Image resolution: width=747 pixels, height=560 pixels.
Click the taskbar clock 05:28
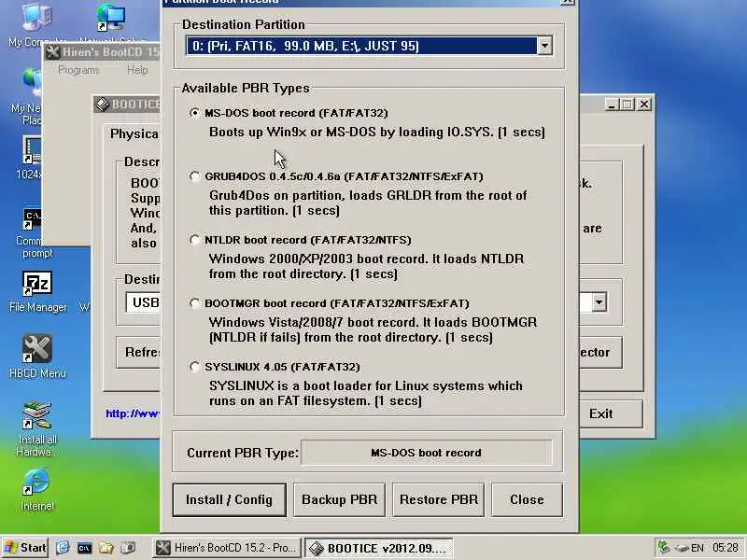(726, 548)
